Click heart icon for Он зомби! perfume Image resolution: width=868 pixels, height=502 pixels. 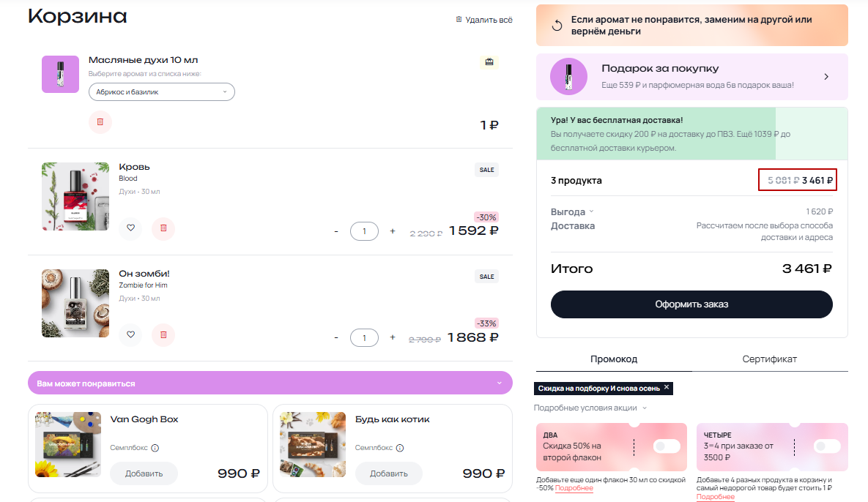tap(130, 334)
